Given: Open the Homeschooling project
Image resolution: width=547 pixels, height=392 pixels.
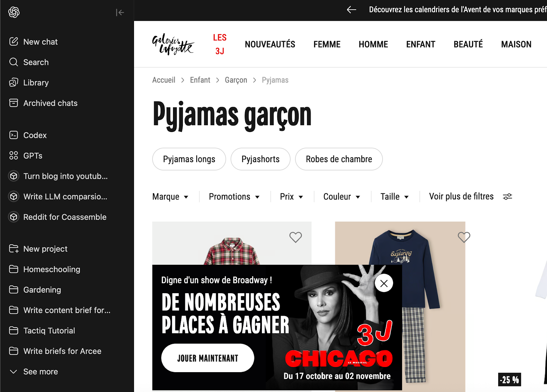Looking at the screenshot, I should tap(52, 269).
